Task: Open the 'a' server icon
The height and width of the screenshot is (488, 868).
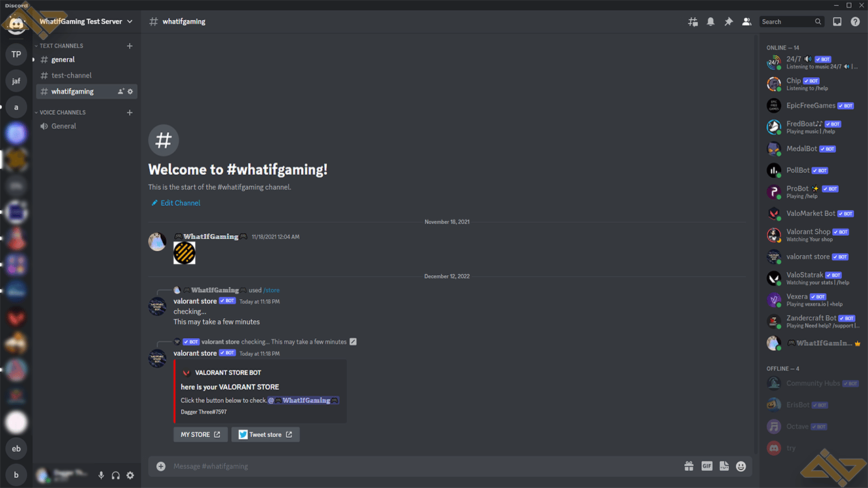Action: (x=16, y=107)
